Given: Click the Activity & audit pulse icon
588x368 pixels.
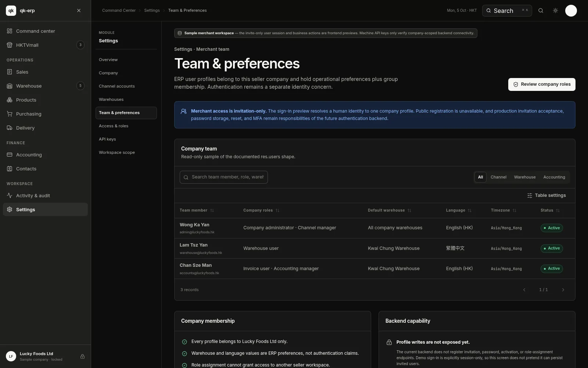Looking at the screenshot, I should [10, 195].
